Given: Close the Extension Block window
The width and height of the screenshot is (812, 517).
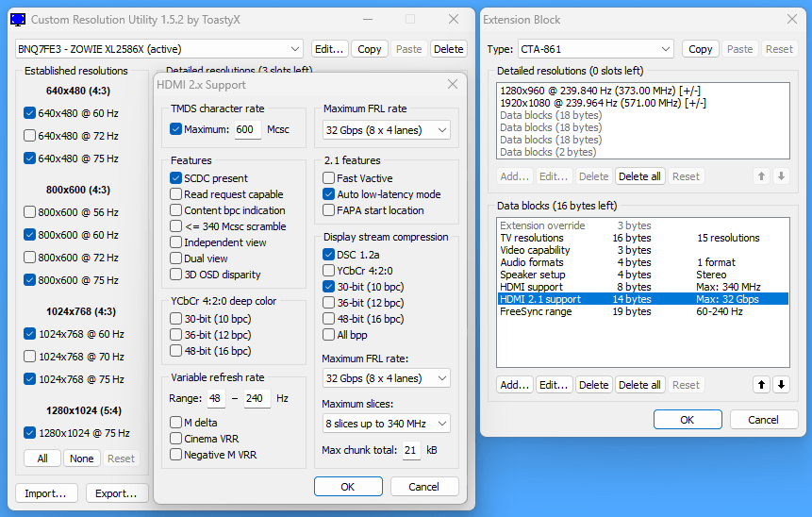Looking at the screenshot, I should pyautogui.click(x=792, y=19).
